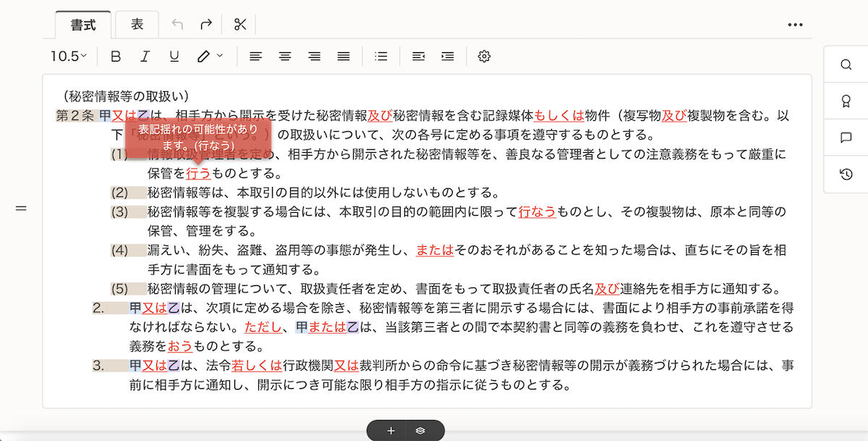
Task: Increase paragraph indent
Action: click(x=448, y=56)
